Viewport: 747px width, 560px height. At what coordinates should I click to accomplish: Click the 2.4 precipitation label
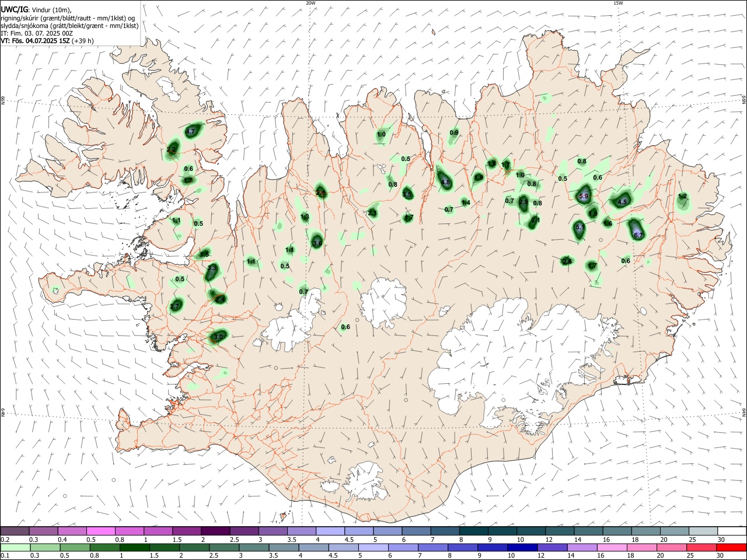pos(221,299)
